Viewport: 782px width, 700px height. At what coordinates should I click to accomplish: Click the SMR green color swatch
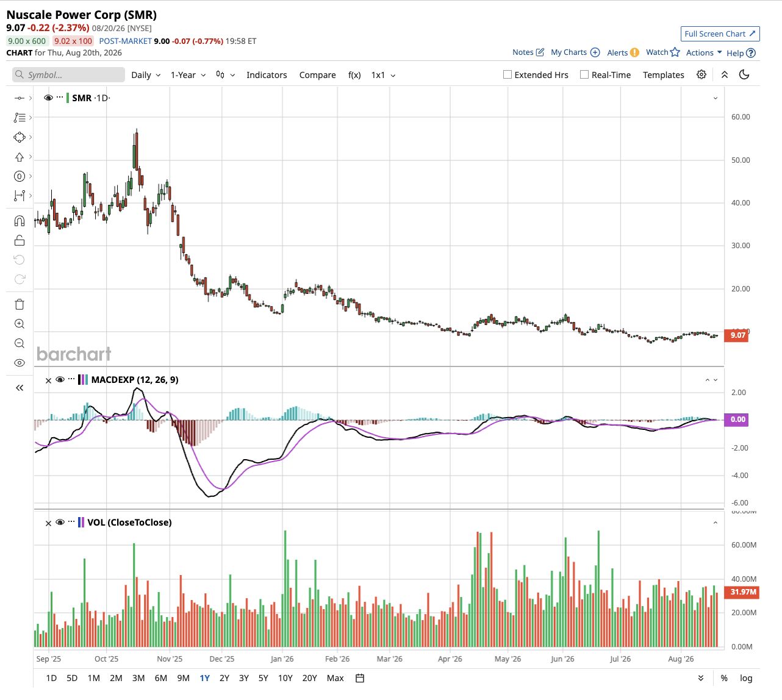(x=68, y=98)
